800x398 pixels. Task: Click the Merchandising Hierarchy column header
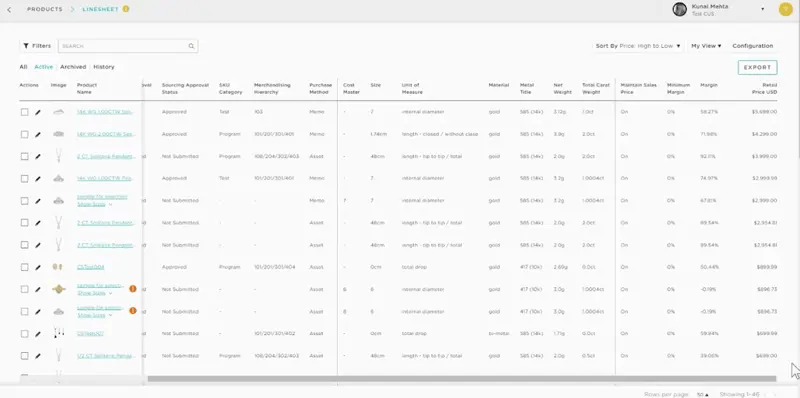tap(272, 88)
